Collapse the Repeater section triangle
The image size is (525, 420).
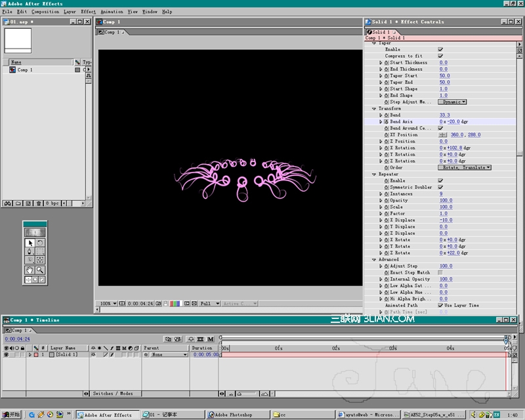[x=374, y=175]
